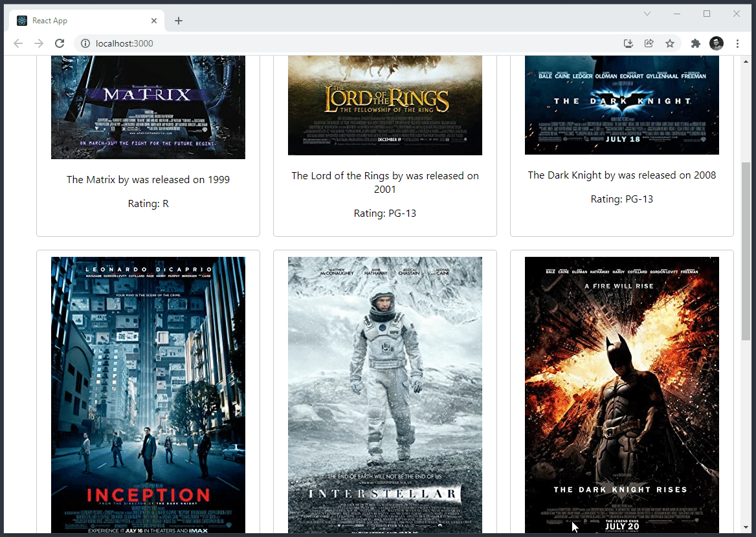
Task: Click the Inception movie poster
Action: (148, 395)
